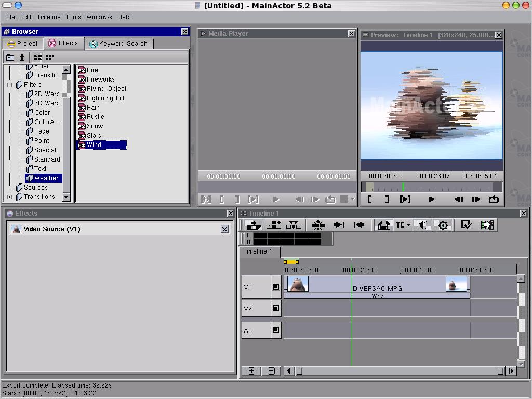
Task: Open the TC timecode dropdown
Action: pos(403,225)
